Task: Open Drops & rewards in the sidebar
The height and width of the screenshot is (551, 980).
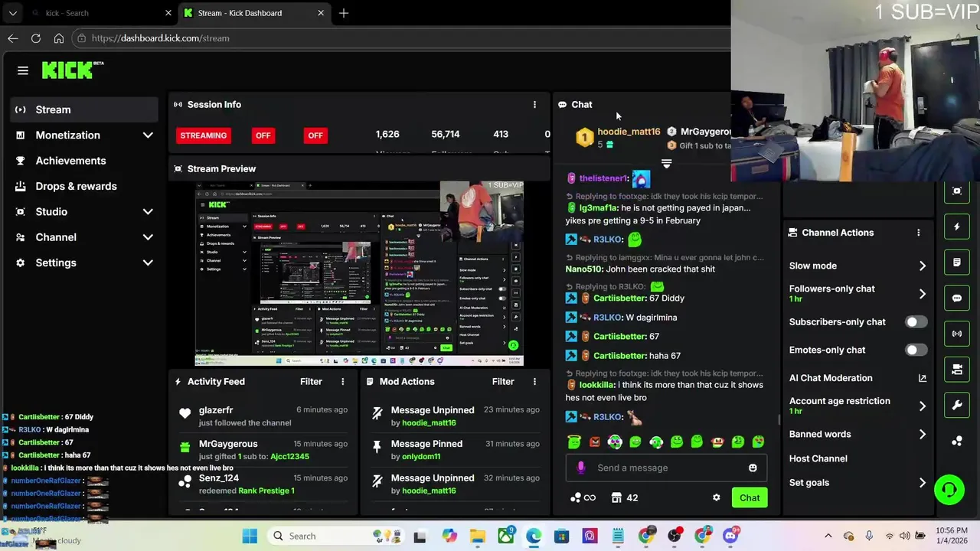Action: click(84, 186)
